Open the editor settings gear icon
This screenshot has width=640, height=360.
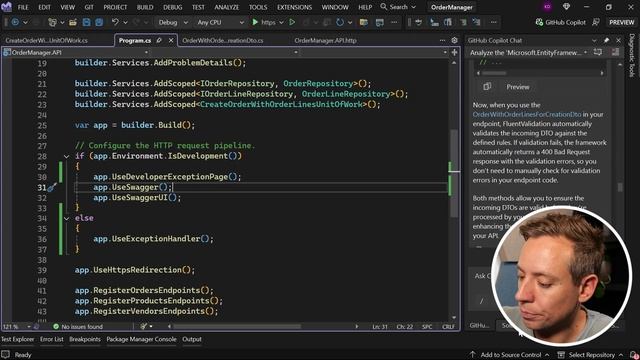click(454, 40)
